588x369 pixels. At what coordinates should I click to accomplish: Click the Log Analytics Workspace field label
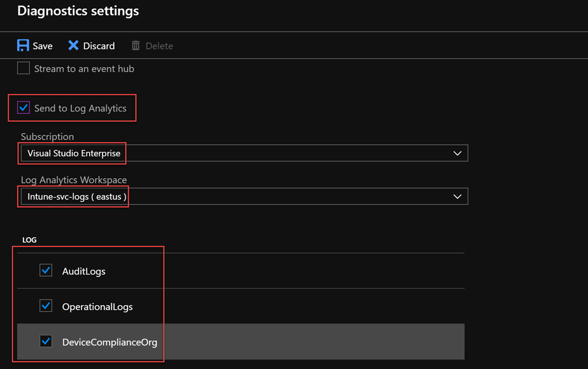click(74, 180)
